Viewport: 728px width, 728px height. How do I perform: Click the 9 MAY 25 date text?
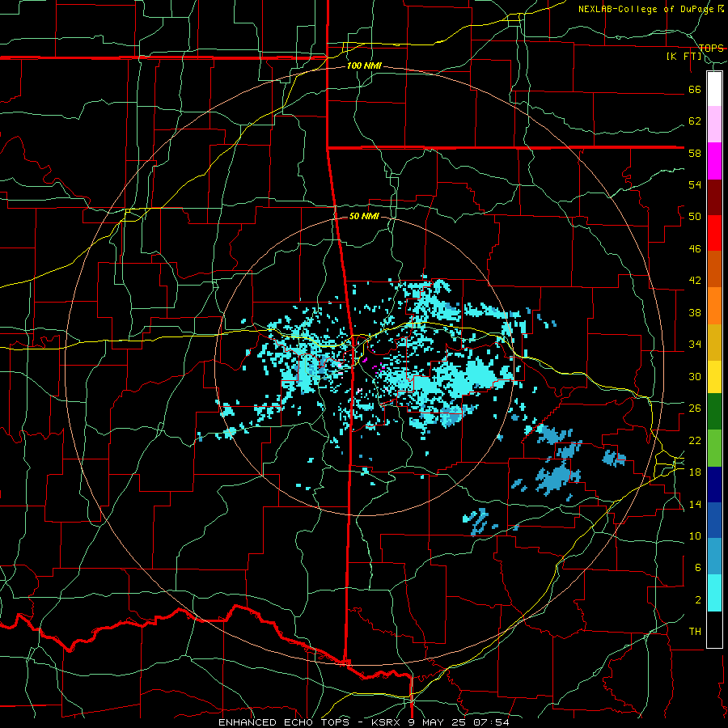click(x=438, y=722)
